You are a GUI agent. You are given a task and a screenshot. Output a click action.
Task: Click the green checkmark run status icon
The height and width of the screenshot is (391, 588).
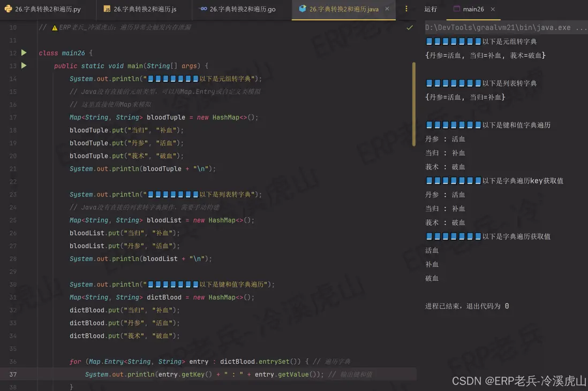point(409,27)
